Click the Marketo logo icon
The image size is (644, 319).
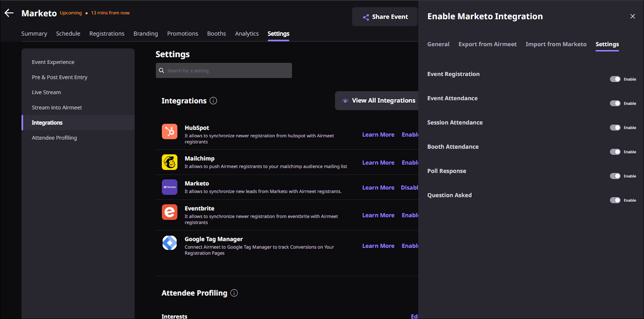(x=169, y=187)
